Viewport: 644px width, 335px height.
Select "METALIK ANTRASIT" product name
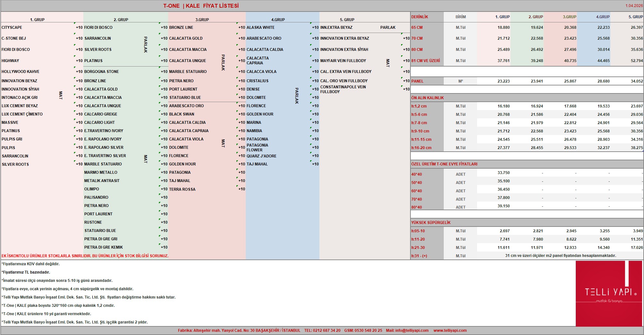pyautogui.click(x=102, y=181)
